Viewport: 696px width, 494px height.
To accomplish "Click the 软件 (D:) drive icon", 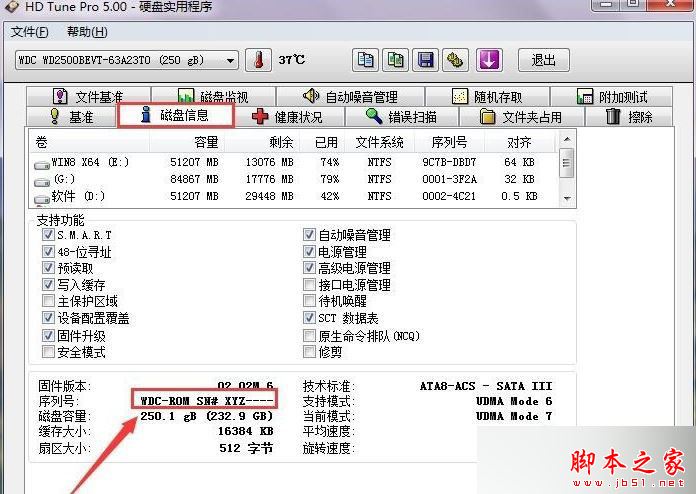I will point(42,199).
